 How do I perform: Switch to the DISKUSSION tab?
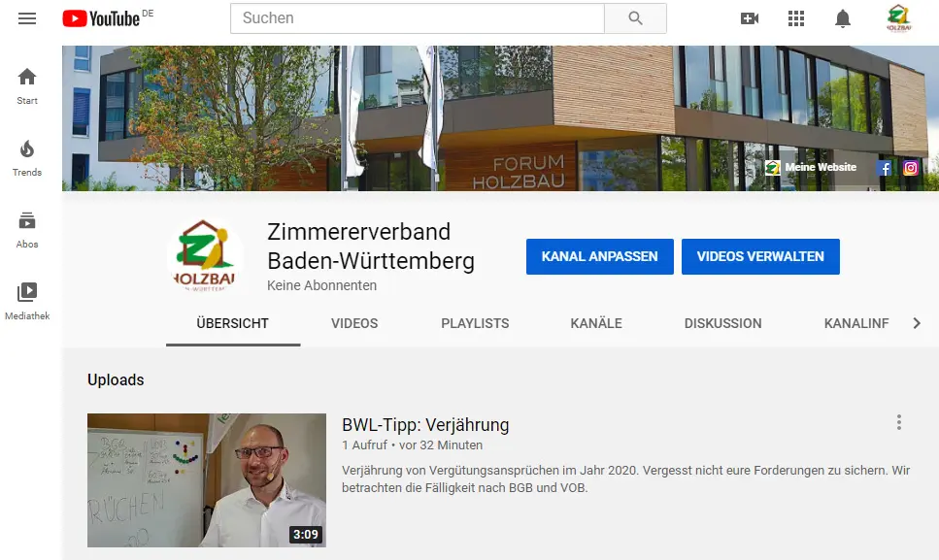click(722, 324)
